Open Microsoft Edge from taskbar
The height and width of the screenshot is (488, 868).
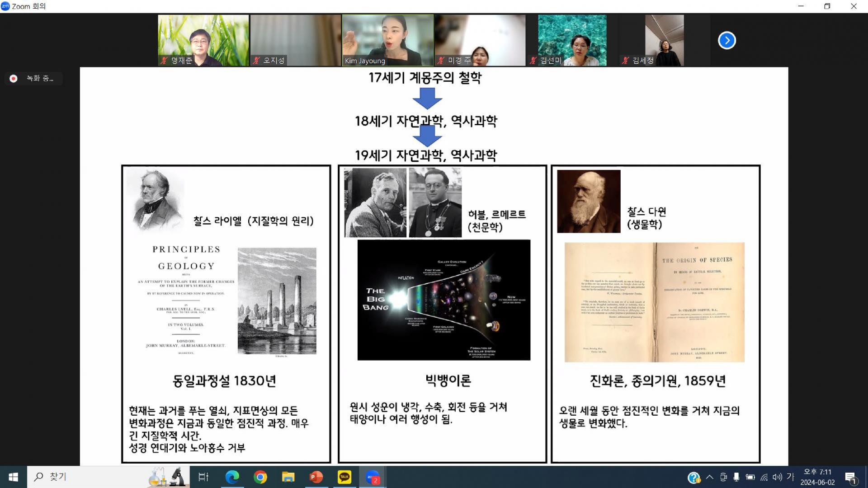pyautogui.click(x=232, y=477)
